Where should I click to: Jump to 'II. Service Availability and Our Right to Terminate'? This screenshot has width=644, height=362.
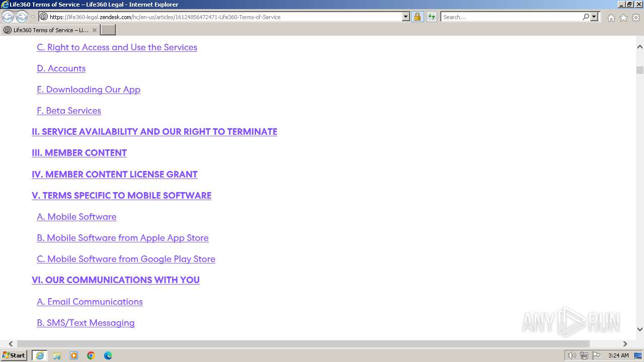tap(154, 132)
